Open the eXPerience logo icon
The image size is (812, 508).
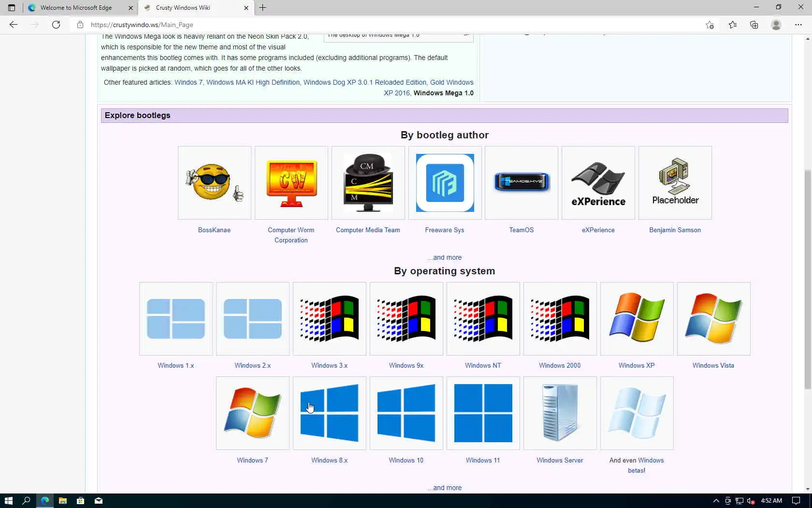tap(598, 183)
